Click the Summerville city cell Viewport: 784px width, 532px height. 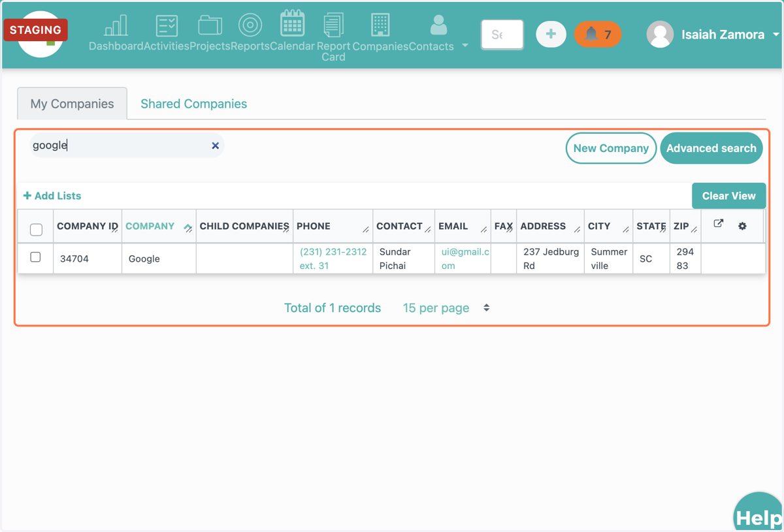[x=609, y=258]
